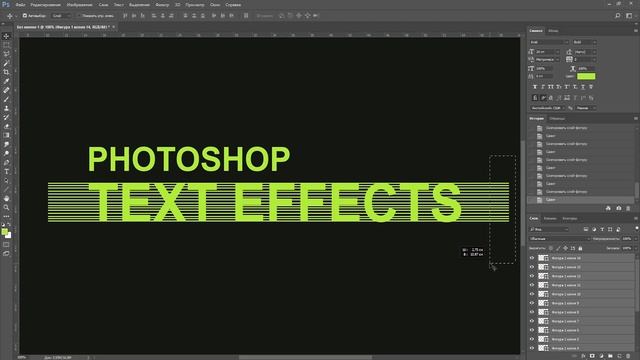Select the Brush tool

(x=6, y=99)
